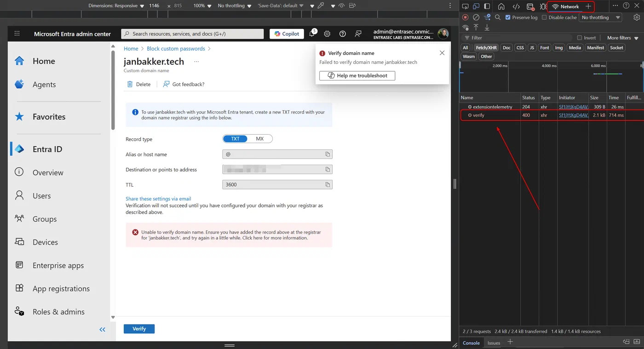Select the DevTools inspect element tool
This screenshot has width=644, height=349.
coord(465,6)
